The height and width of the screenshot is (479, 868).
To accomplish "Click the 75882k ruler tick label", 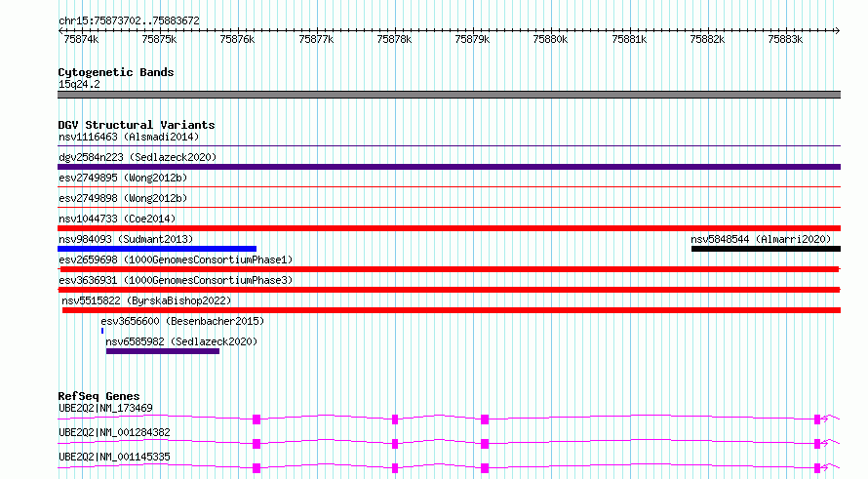I will (707, 39).
